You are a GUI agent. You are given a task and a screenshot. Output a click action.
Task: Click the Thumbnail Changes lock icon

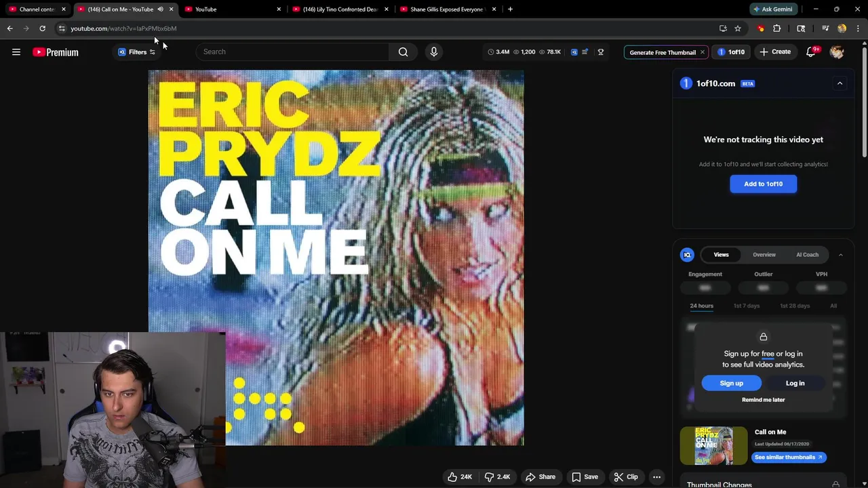pos(835,485)
